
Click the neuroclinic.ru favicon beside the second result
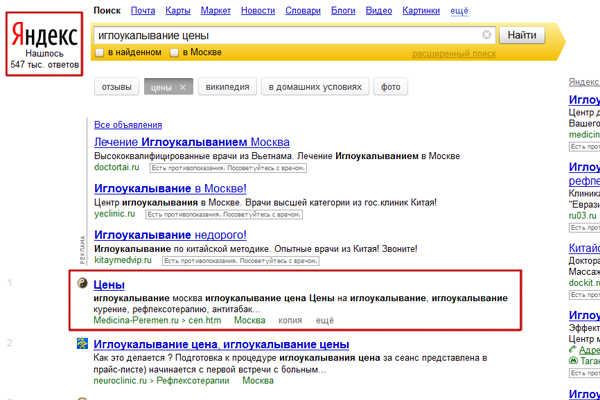pyautogui.click(x=82, y=343)
